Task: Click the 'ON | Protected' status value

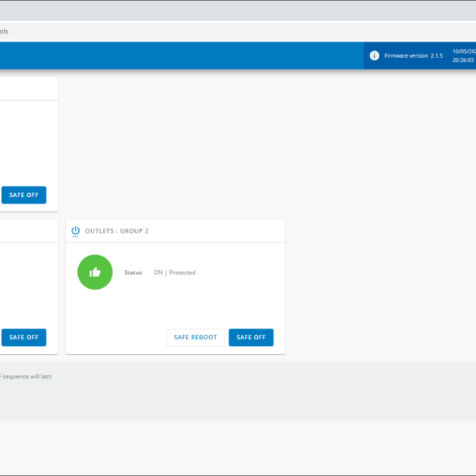Action: 175,273
